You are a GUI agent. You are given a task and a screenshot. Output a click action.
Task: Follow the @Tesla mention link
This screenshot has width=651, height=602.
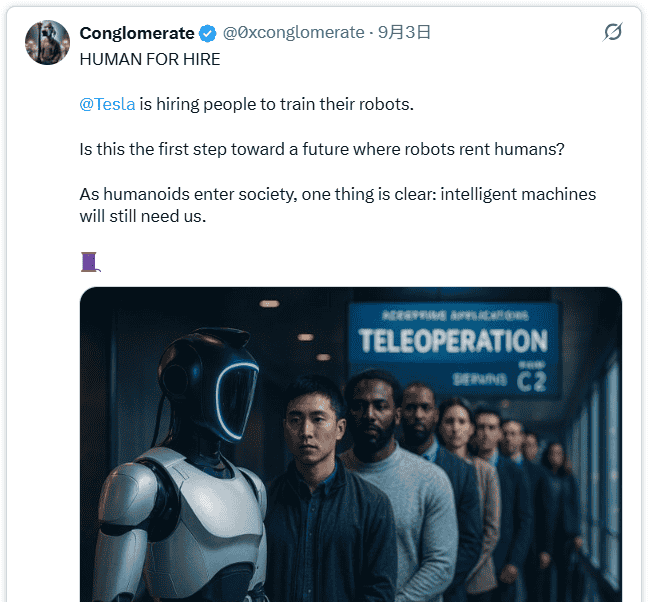(107, 104)
